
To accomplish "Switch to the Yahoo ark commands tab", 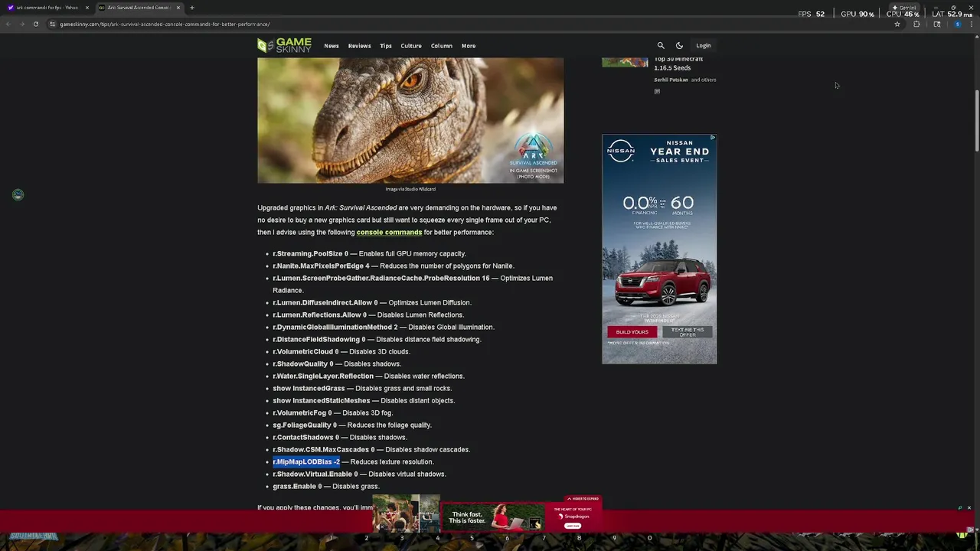I will (x=46, y=8).
